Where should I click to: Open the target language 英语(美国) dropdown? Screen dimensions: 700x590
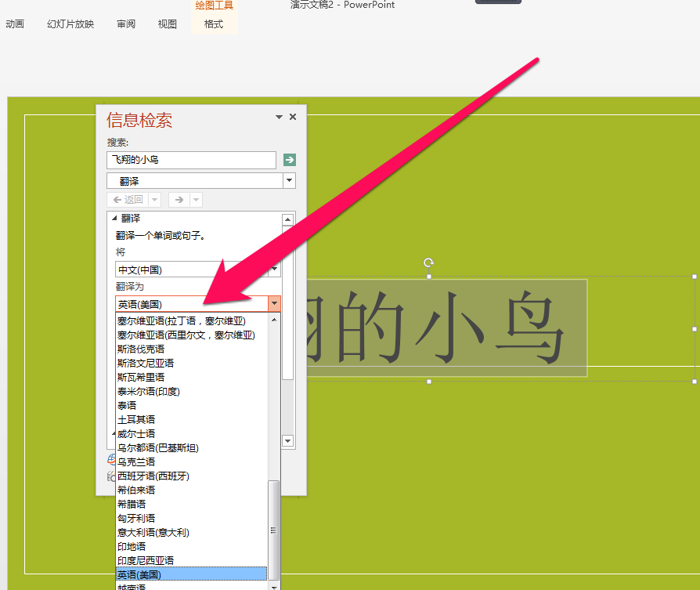pos(272,303)
